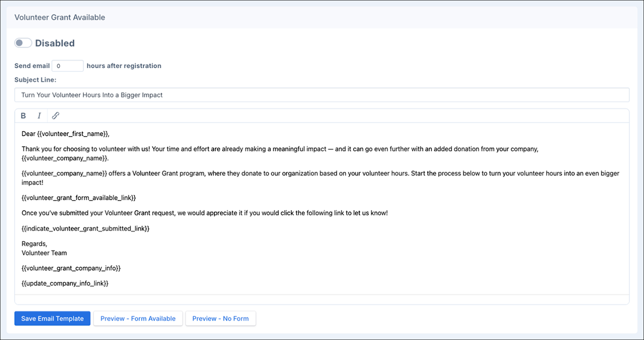This screenshot has width=644, height=340.
Task: Click the update_company_info_link placeholder
Action: point(65,284)
